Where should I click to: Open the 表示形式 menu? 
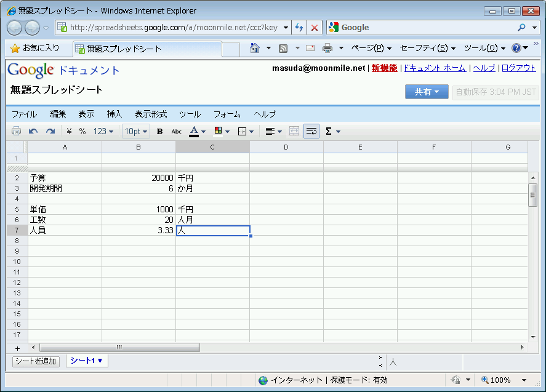pyautogui.click(x=151, y=114)
